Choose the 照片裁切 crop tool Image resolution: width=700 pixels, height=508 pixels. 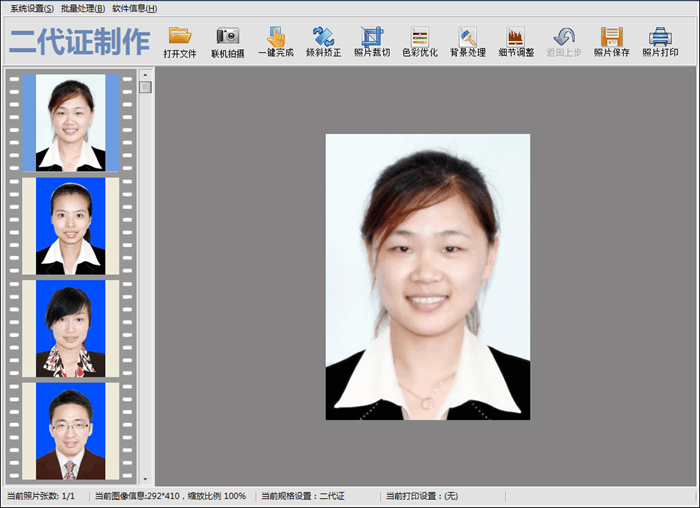[372, 38]
